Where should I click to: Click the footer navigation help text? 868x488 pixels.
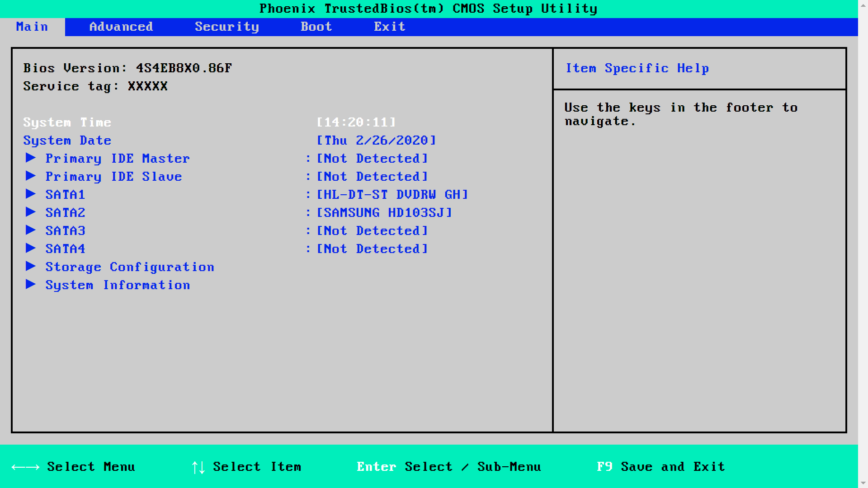(681, 114)
